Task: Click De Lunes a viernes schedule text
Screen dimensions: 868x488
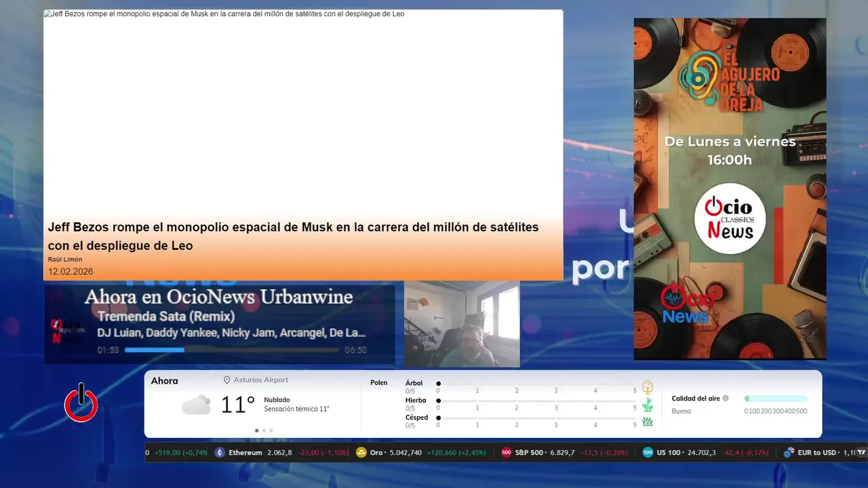Action: click(730, 142)
